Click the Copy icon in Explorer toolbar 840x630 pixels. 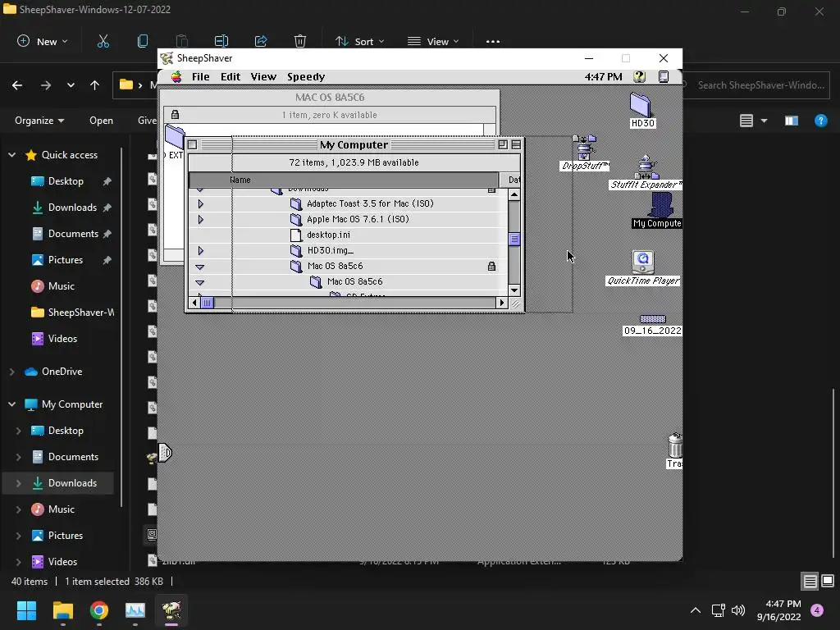143,41
